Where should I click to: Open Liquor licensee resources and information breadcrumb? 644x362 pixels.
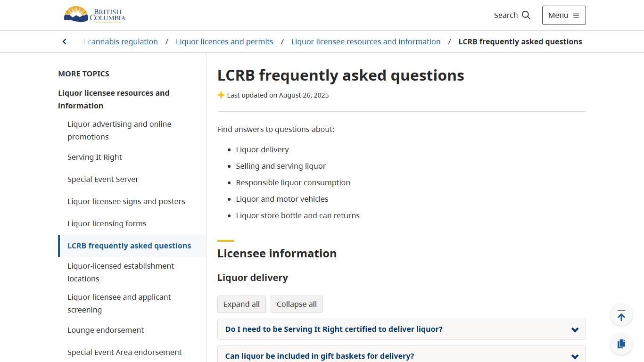pos(365,41)
